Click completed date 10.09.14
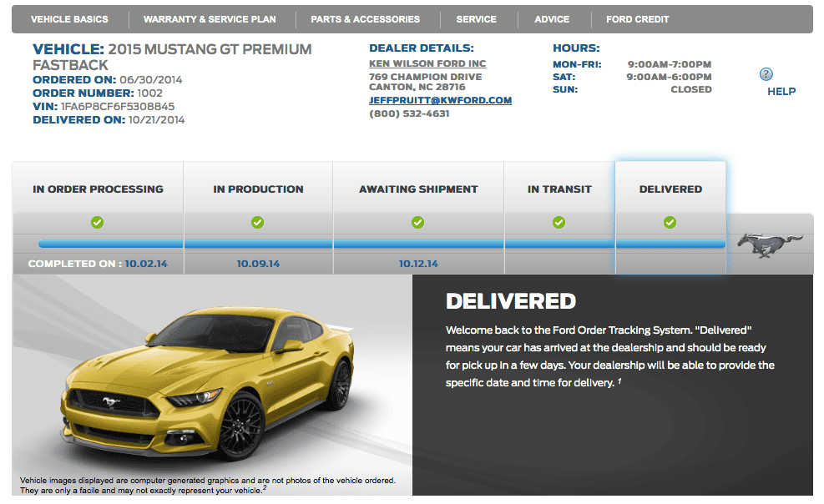This screenshot has height=504, width=824. pos(258,264)
